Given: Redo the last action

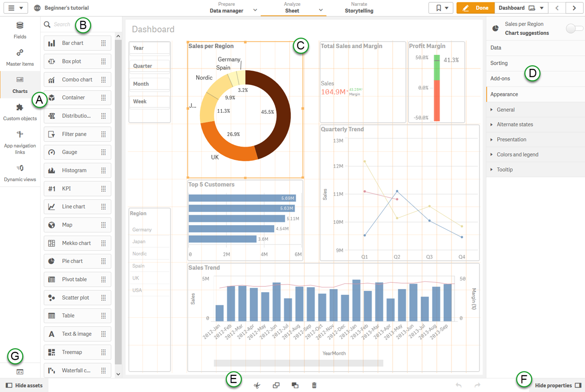Looking at the screenshot, I should click(x=477, y=385).
